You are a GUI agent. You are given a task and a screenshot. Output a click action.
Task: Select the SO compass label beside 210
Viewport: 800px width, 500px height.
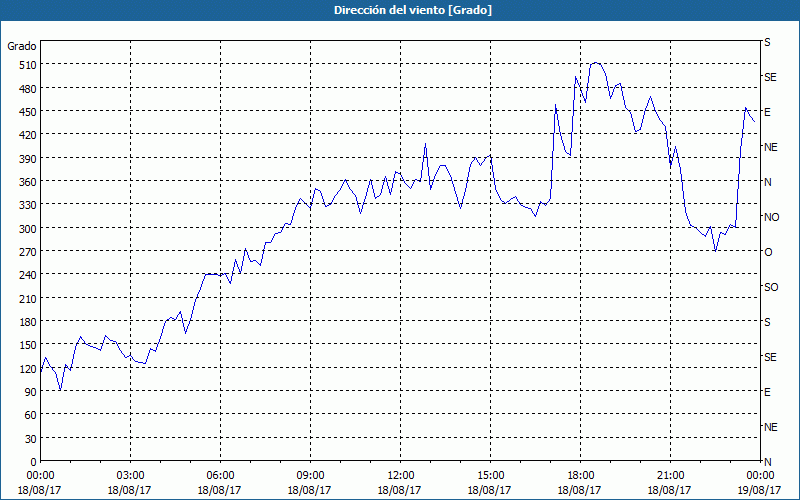click(771, 288)
